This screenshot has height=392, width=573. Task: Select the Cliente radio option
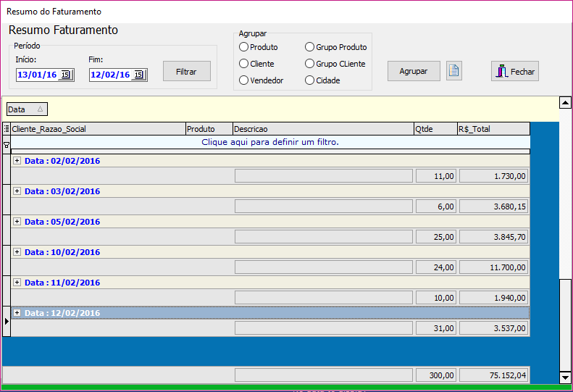(x=244, y=64)
